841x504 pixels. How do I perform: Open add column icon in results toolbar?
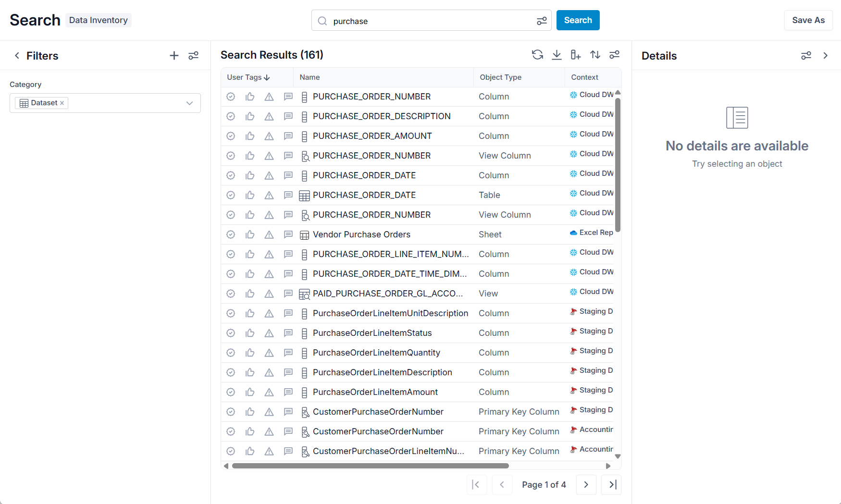pos(576,55)
